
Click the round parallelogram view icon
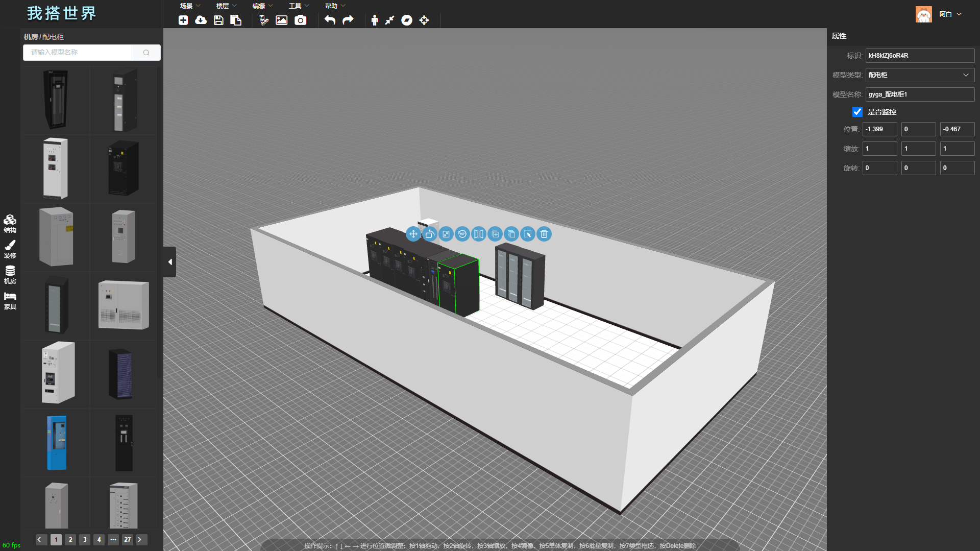tap(407, 20)
